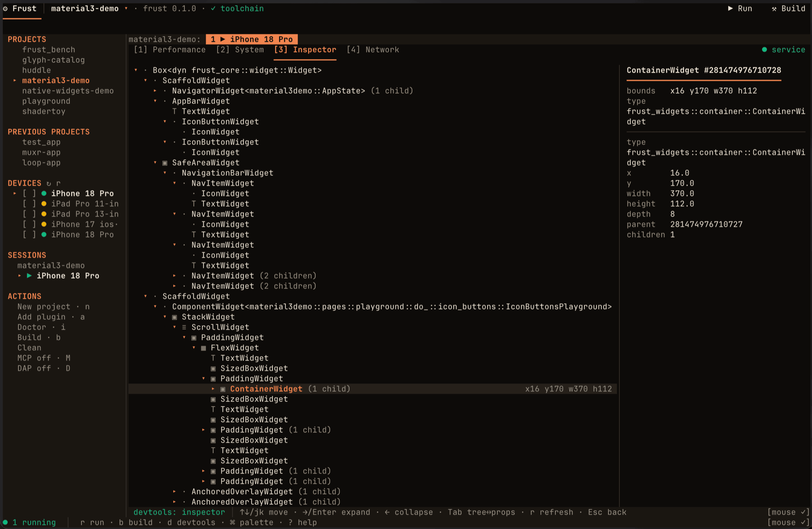Open the material3-demo project dropdown
This screenshot has width=812, height=529.
[x=126, y=9]
